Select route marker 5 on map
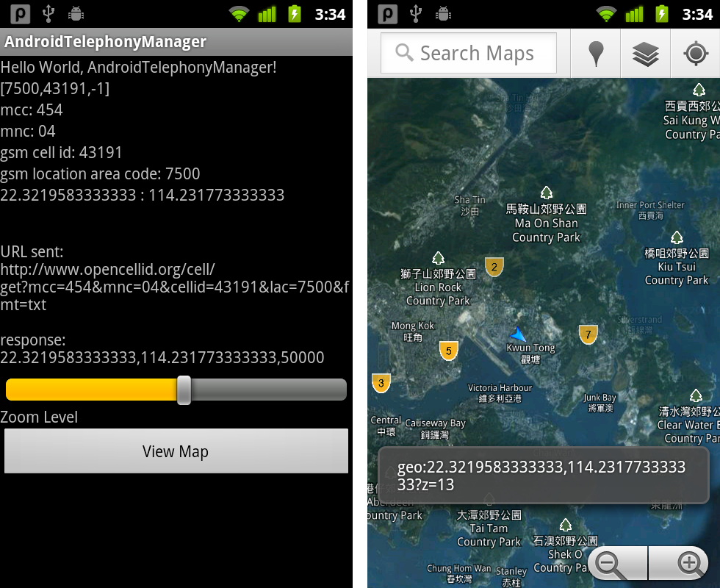720x588 pixels. [x=449, y=351]
